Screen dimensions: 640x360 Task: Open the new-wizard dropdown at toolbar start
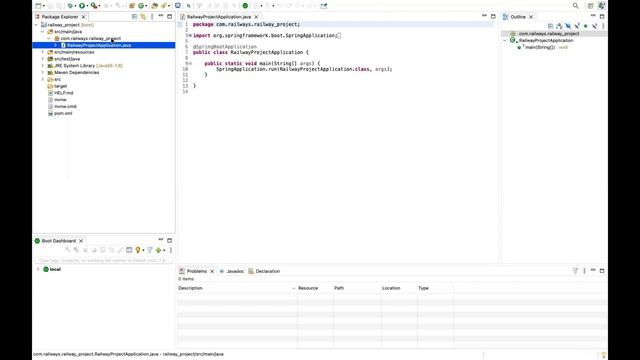pyautogui.click(x=44, y=6)
